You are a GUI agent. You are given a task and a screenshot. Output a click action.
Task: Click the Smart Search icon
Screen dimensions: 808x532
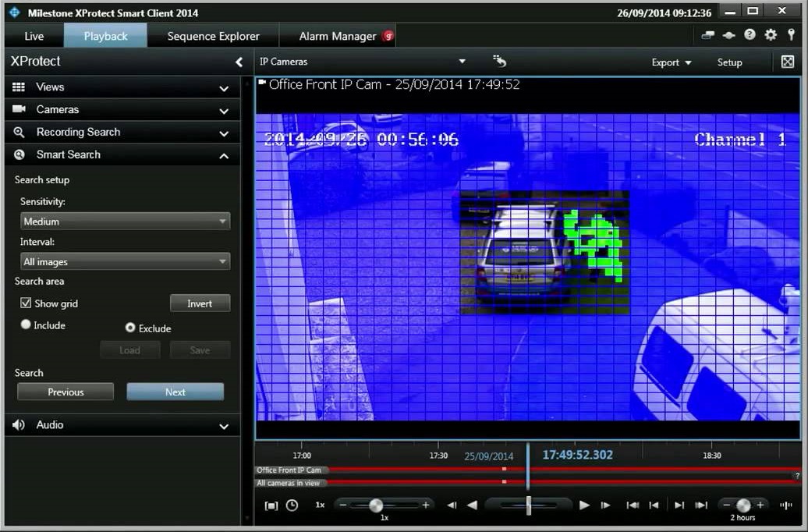pos(19,154)
